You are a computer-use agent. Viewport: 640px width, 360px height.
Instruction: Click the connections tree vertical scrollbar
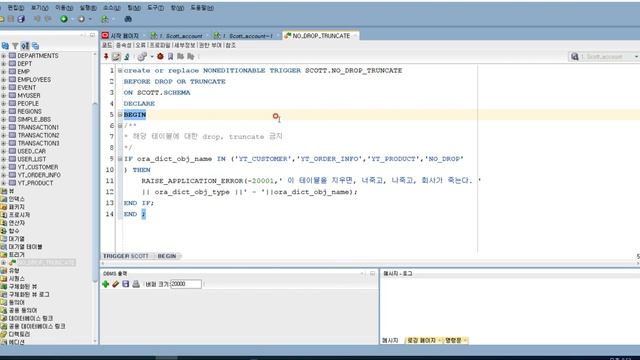pyautogui.click(x=95, y=192)
